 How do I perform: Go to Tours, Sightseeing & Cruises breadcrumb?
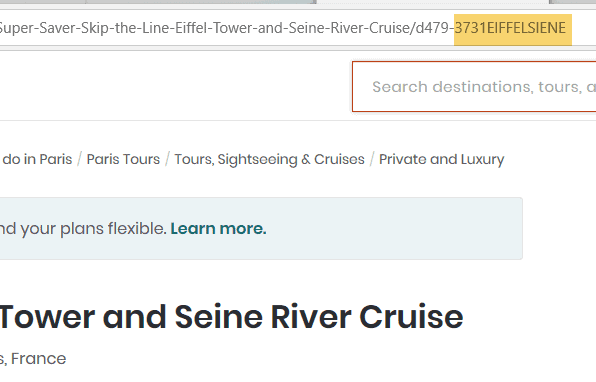269,159
